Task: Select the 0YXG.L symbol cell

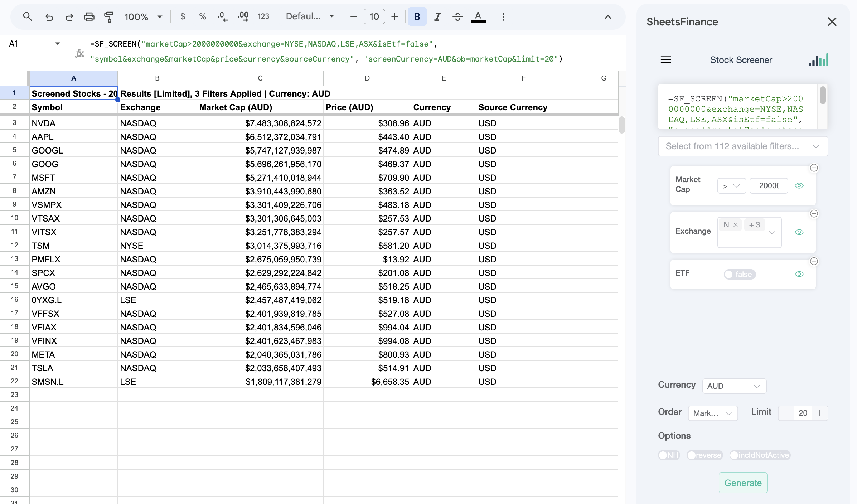Action: point(73,300)
